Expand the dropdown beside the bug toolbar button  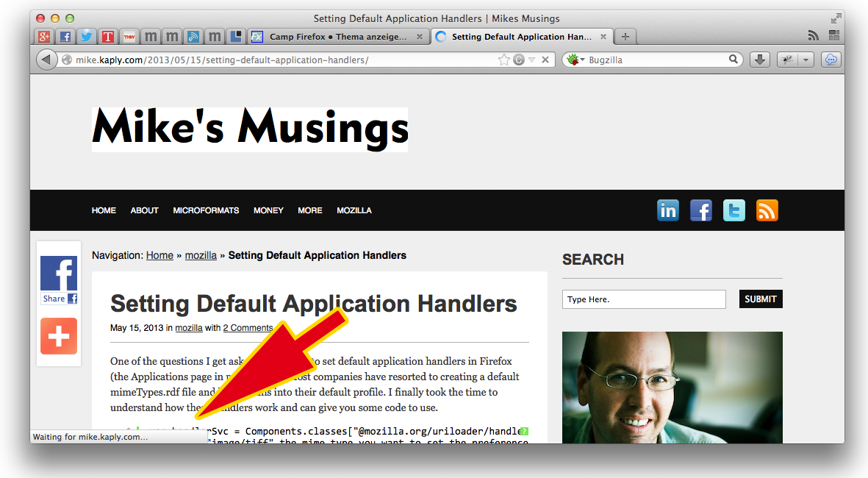coord(806,60)
